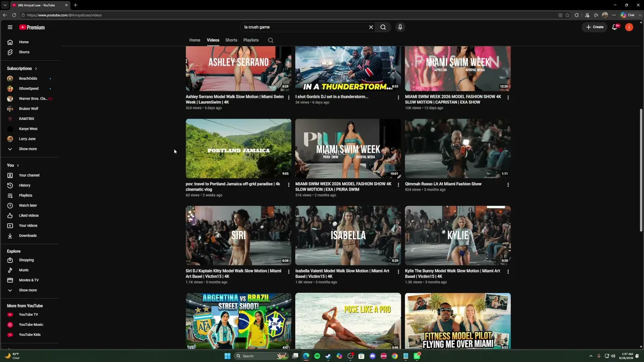Open more options for Kylie The Bunny video
This screenshot has width=644, height=362.
pos(508,272)
